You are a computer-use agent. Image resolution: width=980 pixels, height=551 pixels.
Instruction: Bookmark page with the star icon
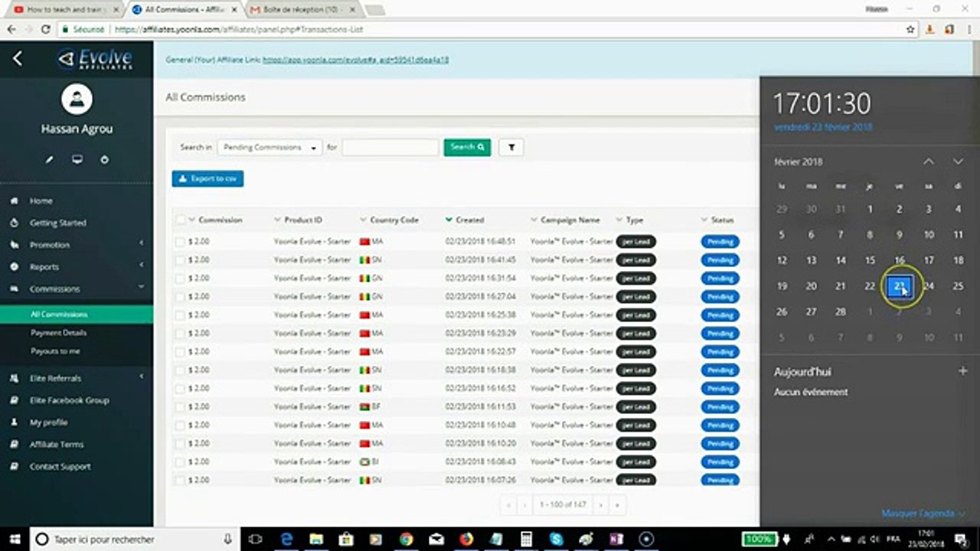[910, 29]
